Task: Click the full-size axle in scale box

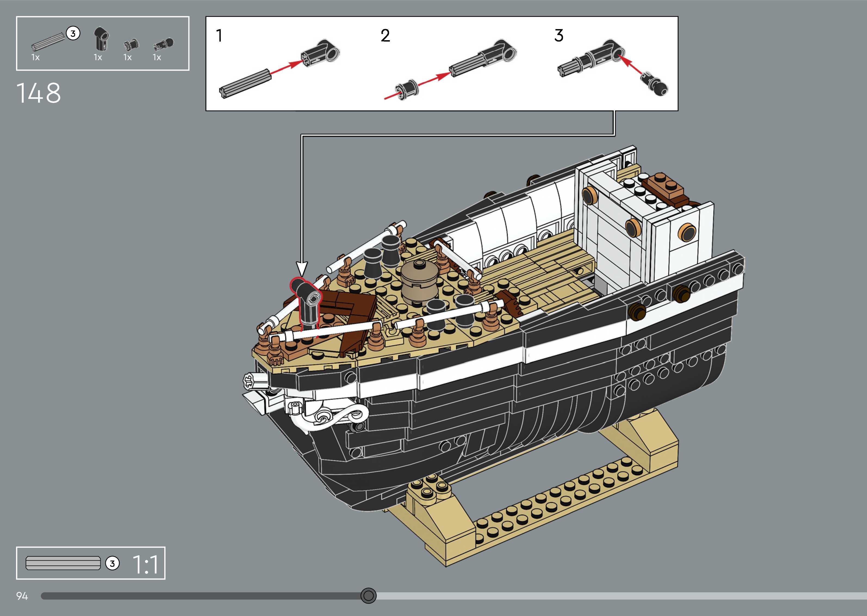Action: coord(63,563)
